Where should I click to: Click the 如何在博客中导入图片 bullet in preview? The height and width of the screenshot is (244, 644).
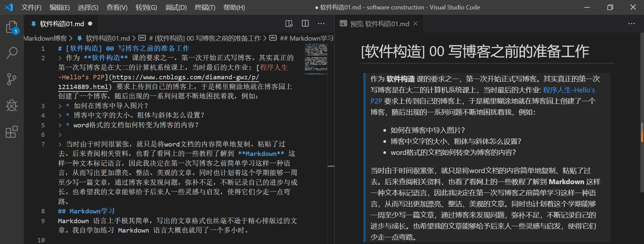tap(428, 130)
